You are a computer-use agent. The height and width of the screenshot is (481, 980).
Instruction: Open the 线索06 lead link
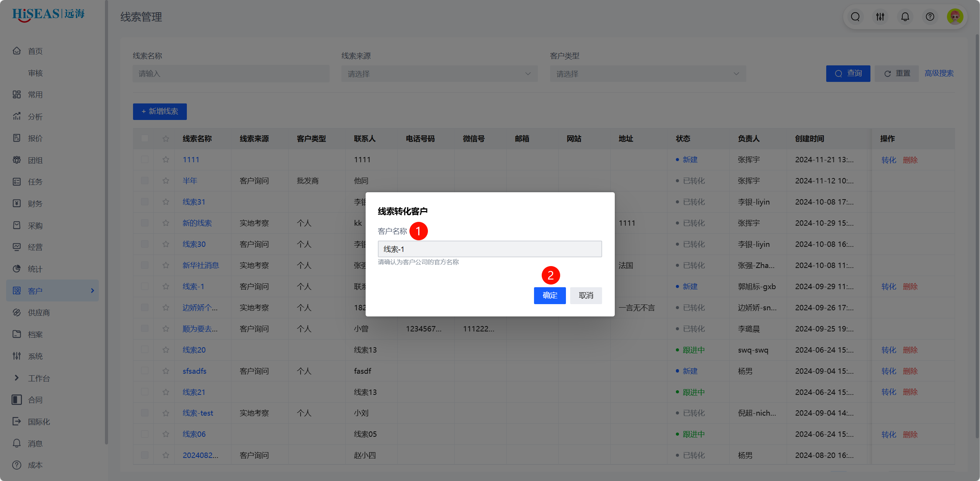click(194, 434)
